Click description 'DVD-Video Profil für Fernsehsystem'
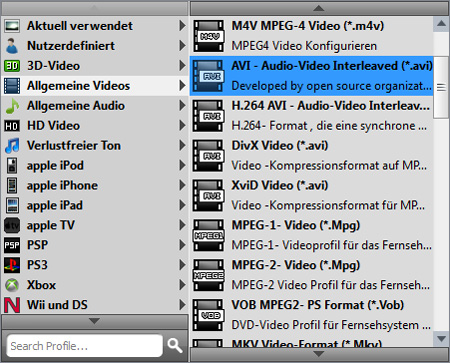Viewport: 450px width, 363px height. [325, 325]
